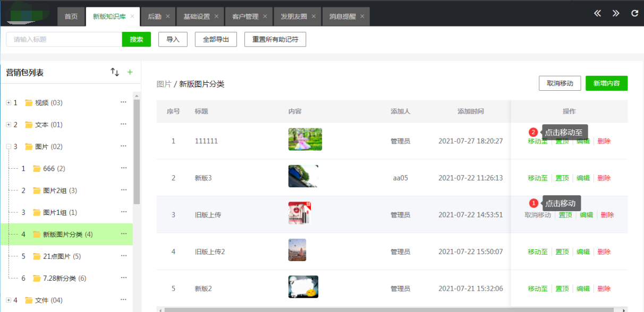
Task: Click the thumbnail image of row 111111
Action: coord(305,140)
